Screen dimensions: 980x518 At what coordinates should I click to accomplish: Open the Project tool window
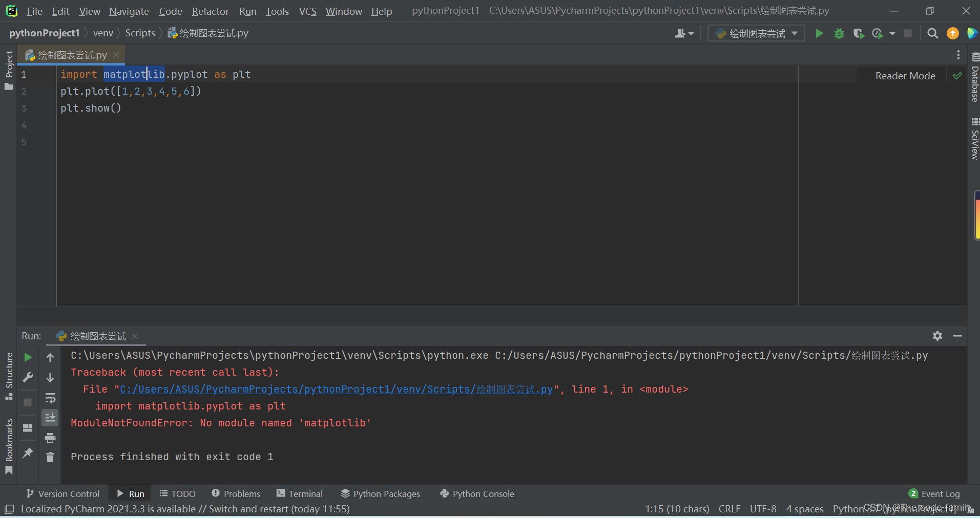pyautogui.click(x=9, y=70)
